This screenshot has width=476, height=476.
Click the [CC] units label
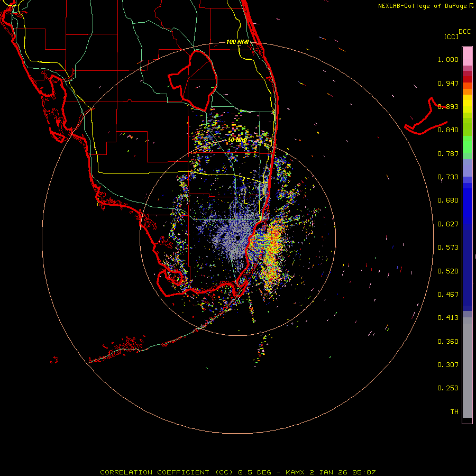tap(451, 36)
